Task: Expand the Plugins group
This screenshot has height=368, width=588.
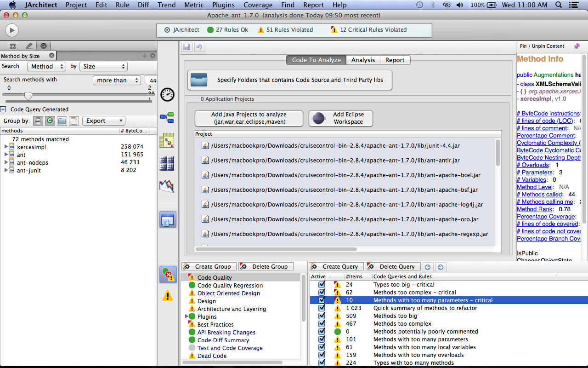Action: [x=187, y=316]
